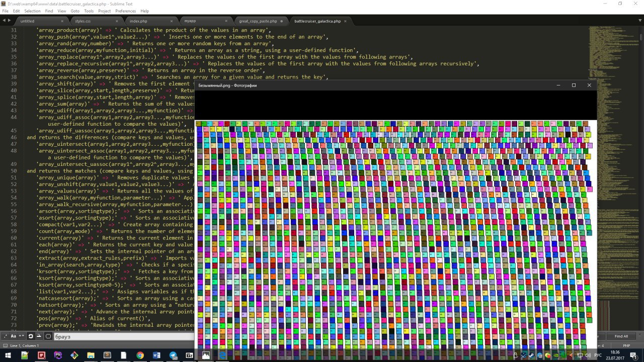The height and width of the screenshot is (362, 644).
Task: Click the Steam tray icon
Action: tap(531, 355)
